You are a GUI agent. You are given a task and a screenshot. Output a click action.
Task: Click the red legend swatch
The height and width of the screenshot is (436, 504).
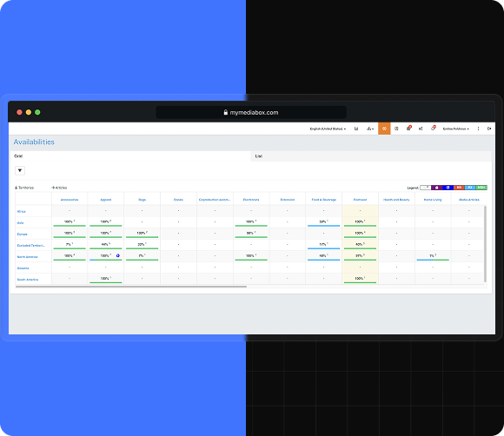click(459, 188)
